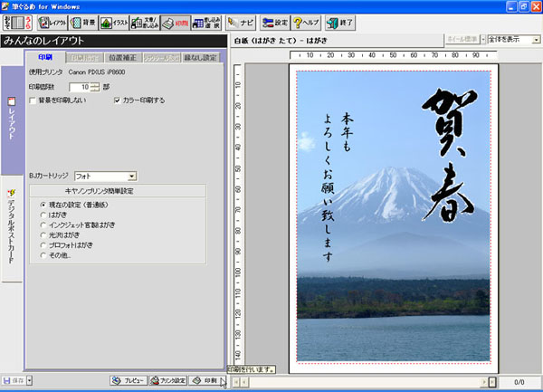Expand the BJカートリッジ dropdown
Screen dimensions: 543x392
(132, 176)
